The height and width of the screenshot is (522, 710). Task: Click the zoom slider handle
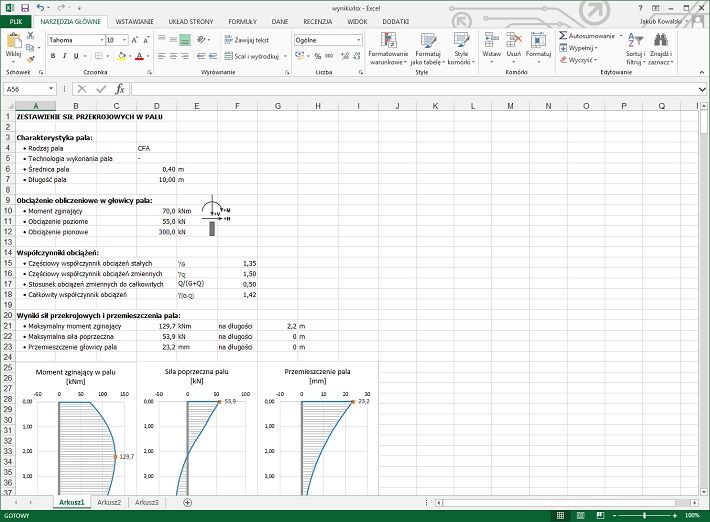(x=644, y=515)
